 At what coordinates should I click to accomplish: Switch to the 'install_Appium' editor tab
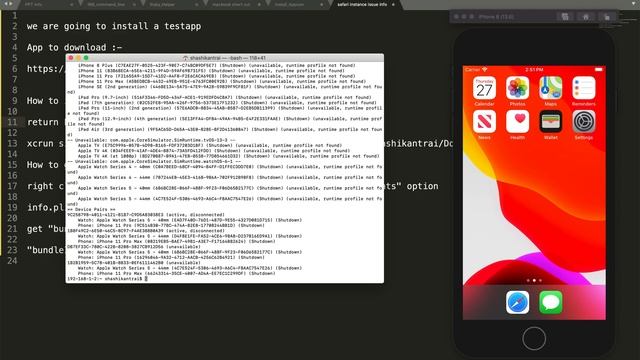(x=289, y=4)
